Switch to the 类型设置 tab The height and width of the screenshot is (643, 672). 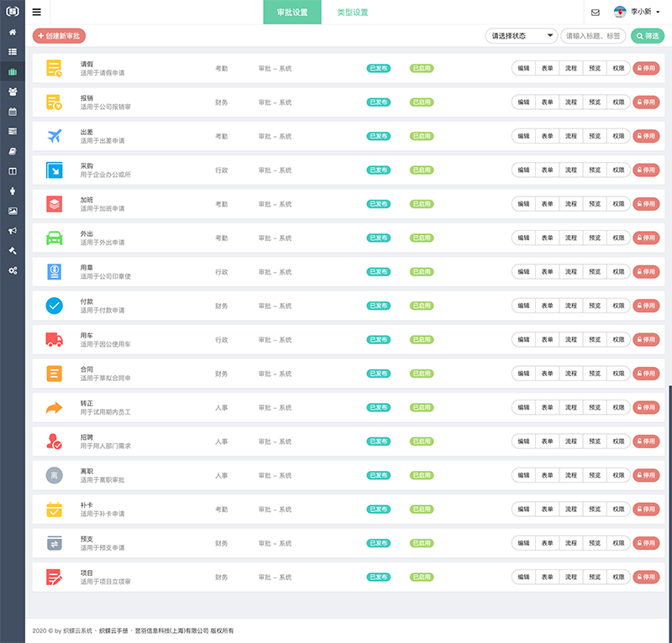(352, 13)
